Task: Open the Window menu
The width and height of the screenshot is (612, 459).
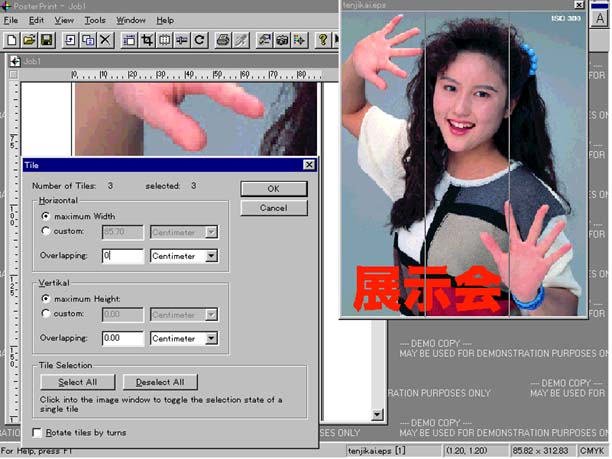Action: [130, 20]
